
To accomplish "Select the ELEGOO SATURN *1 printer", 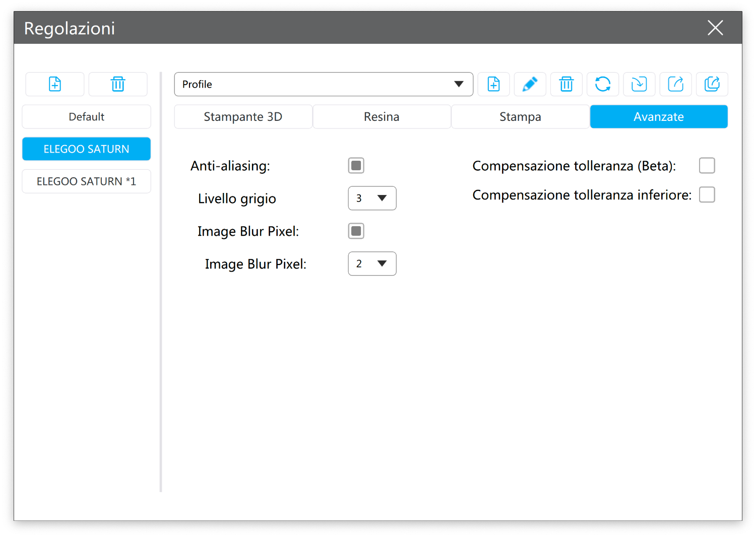I will (86, 181).
